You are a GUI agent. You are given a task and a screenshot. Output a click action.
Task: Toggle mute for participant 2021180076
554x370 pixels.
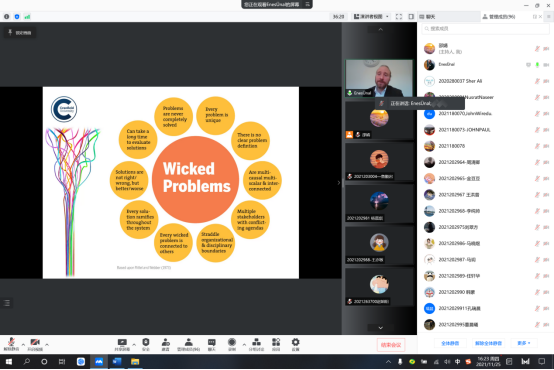coord(537,146)
